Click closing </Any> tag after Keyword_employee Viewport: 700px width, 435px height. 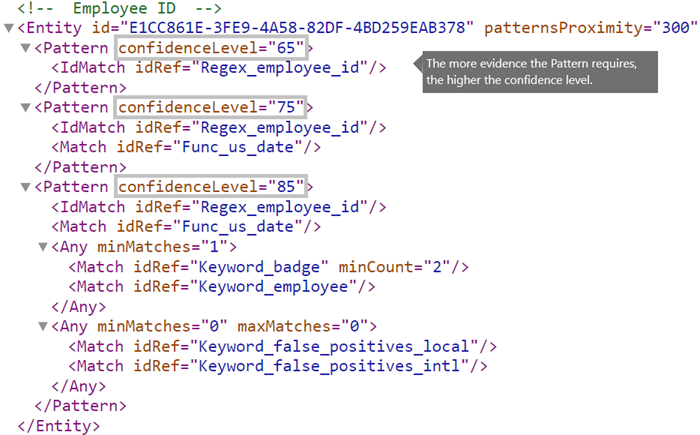pyautogui.click(x=79, y=307)
